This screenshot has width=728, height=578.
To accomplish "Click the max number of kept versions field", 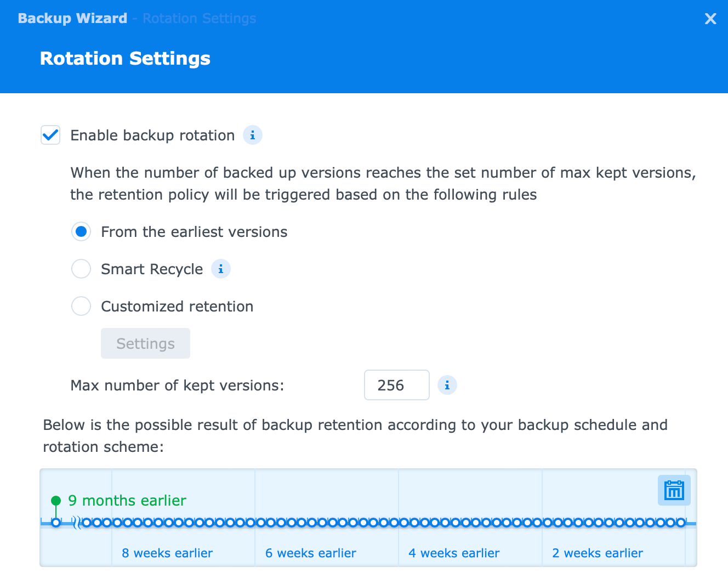I will pyautogui.click(x=397, y=385).
